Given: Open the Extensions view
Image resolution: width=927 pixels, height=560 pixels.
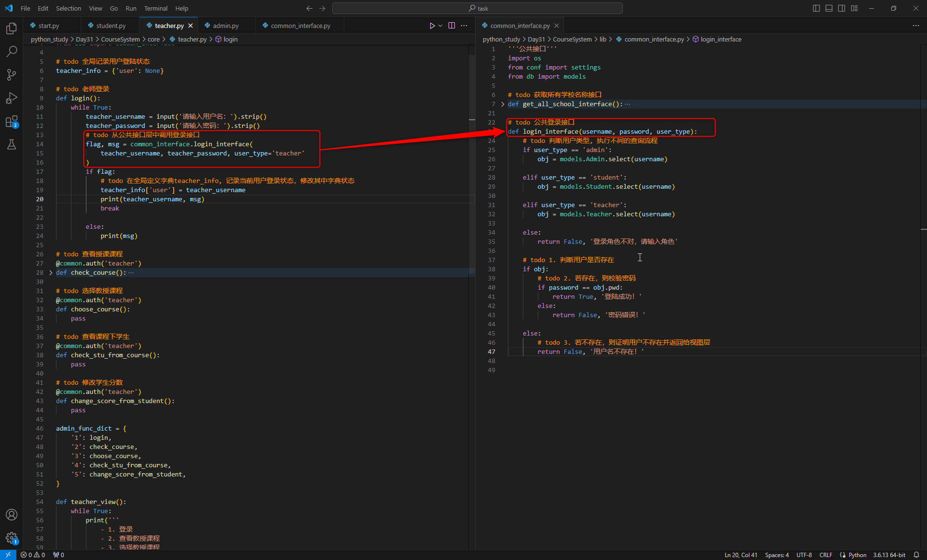Looking at the screenshot, I should [x=12, y=121].
